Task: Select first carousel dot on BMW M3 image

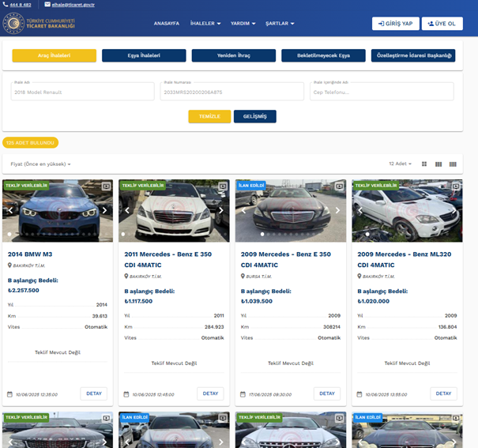Action: coord(9,234)
